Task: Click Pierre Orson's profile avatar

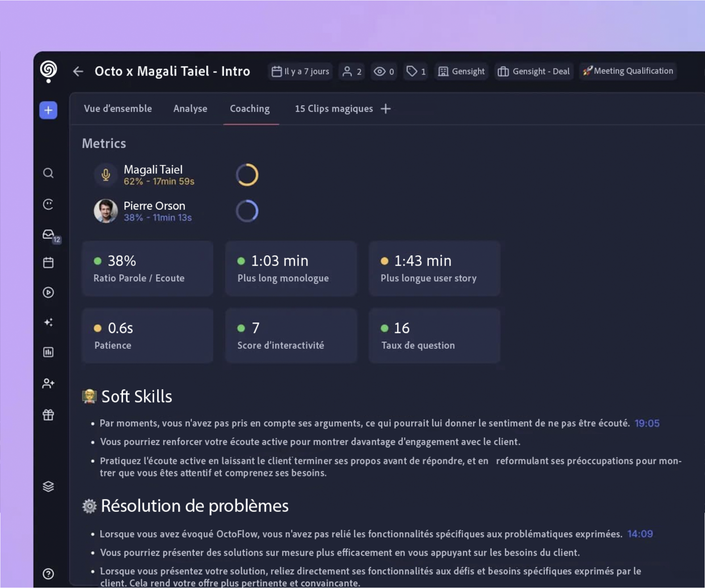Action: [106, 211]
